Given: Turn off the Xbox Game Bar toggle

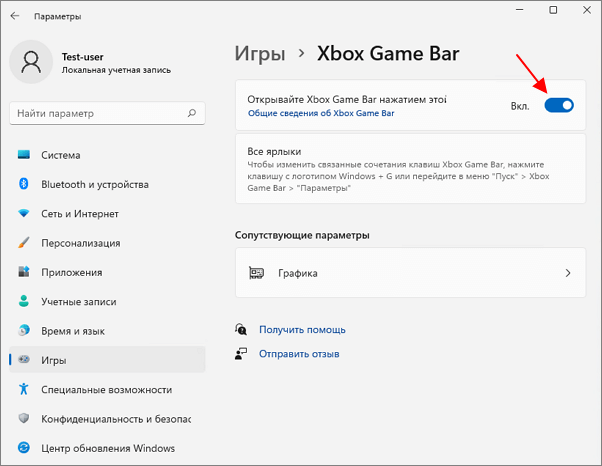Looking at the screenshot, I should pyautogui.click(x=559, y=105).
